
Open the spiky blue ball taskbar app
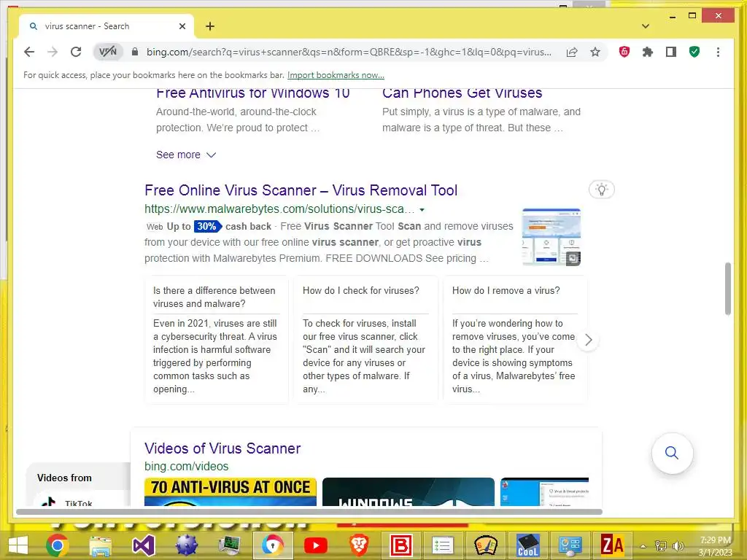186,545
